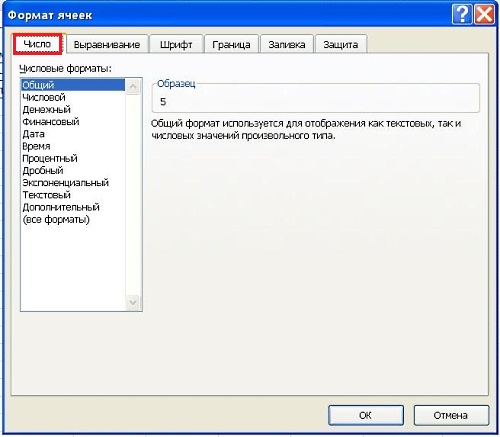Open the Шрифт tab
Screen dimensions: 500x437
pyautogui.click(x=176, y=44)
